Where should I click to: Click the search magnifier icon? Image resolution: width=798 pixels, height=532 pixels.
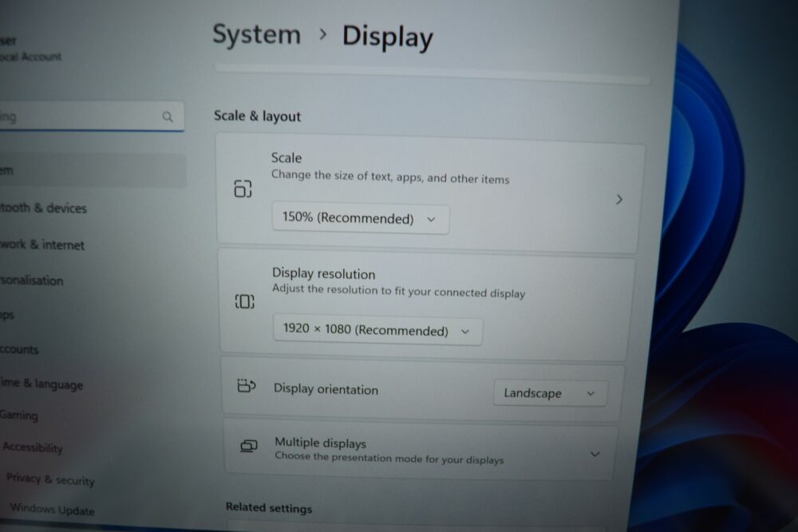pyautogui.click(x=168, y=116)
